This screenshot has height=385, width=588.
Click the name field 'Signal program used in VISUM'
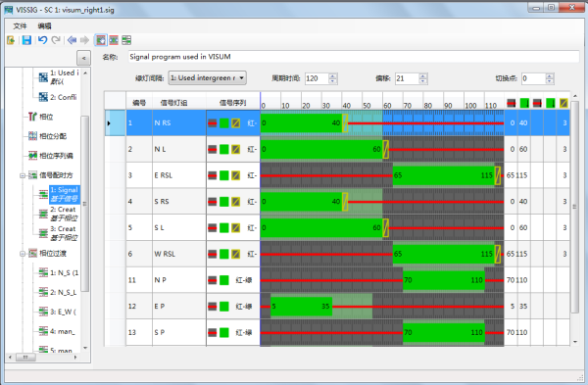[x=354, y=57]
